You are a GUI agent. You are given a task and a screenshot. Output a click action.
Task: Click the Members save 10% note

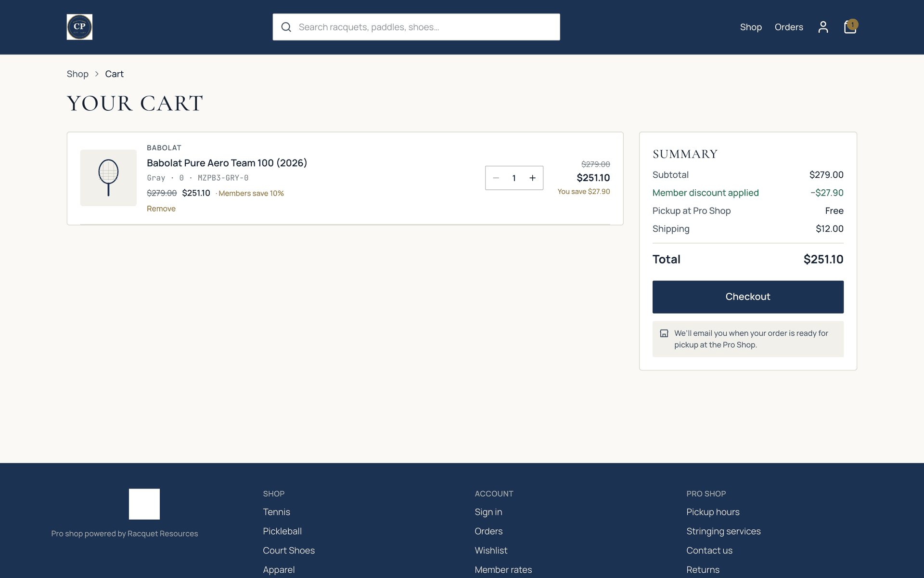click(x=251, y=193)
